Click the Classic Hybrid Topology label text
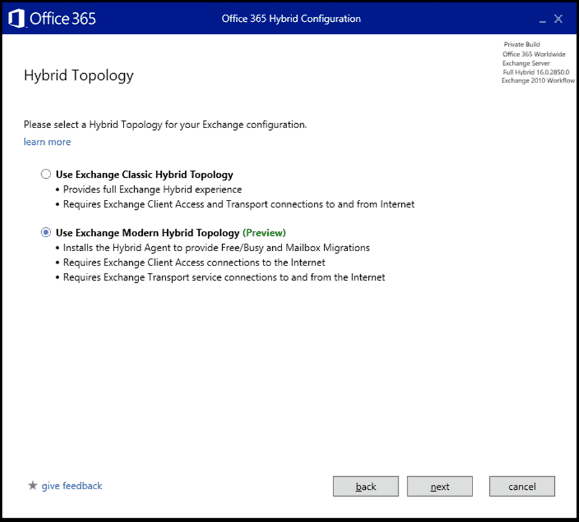The height and width of the screenshot is (522, 580). pos(144,175)
